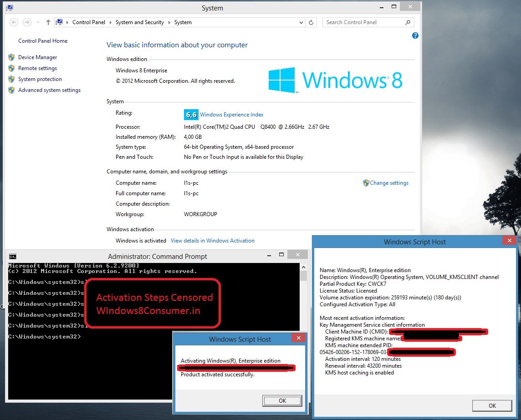Open Windows Experience Index link

click(x=231, y=115)
